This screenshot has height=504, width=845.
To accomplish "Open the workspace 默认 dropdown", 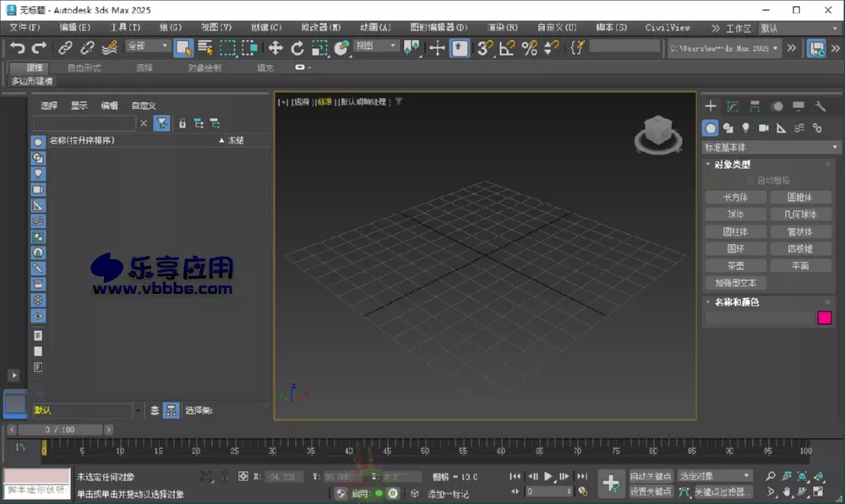I will coord(799,28).
